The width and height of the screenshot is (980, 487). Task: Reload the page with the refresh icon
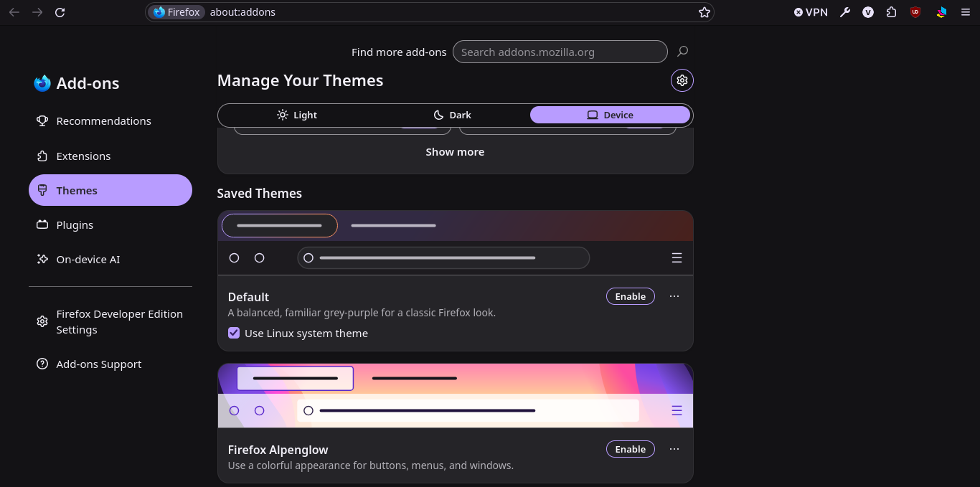point(60,12)
